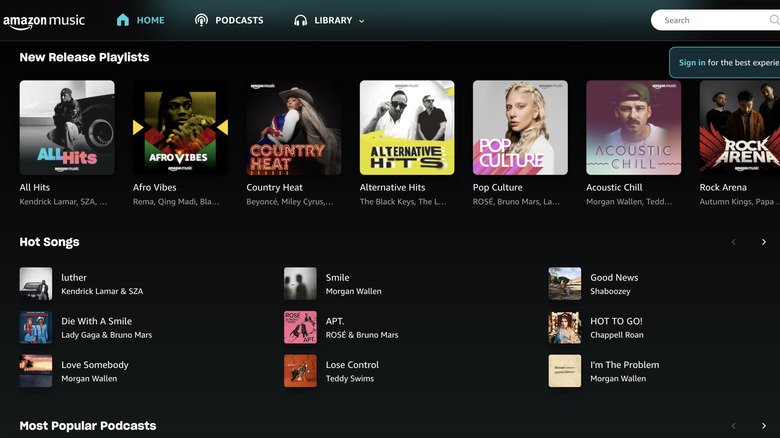780x438 pixels.
Task: Open the Country Heat playlist thumbnail
Action: [x=294, y=128]
